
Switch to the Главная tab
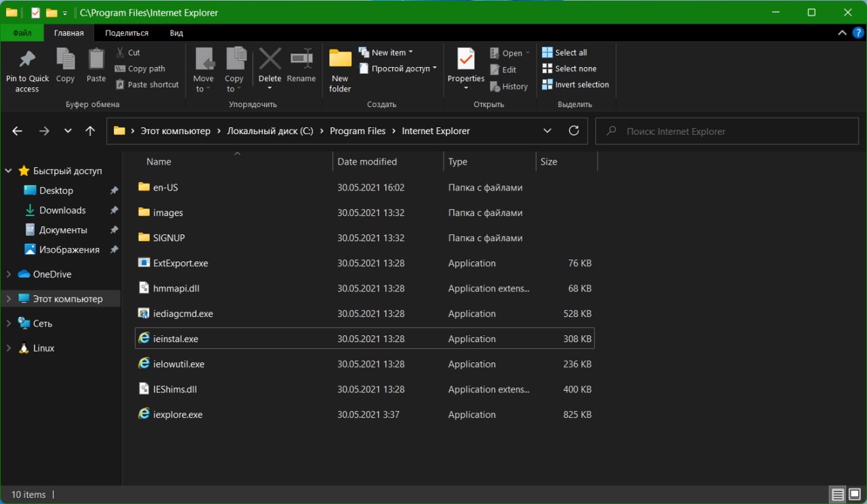point(69,33)
